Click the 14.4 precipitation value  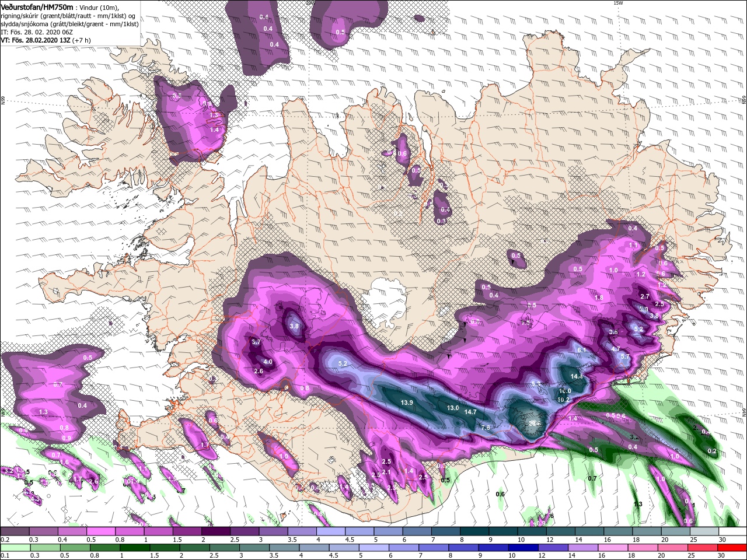[577, 376]
